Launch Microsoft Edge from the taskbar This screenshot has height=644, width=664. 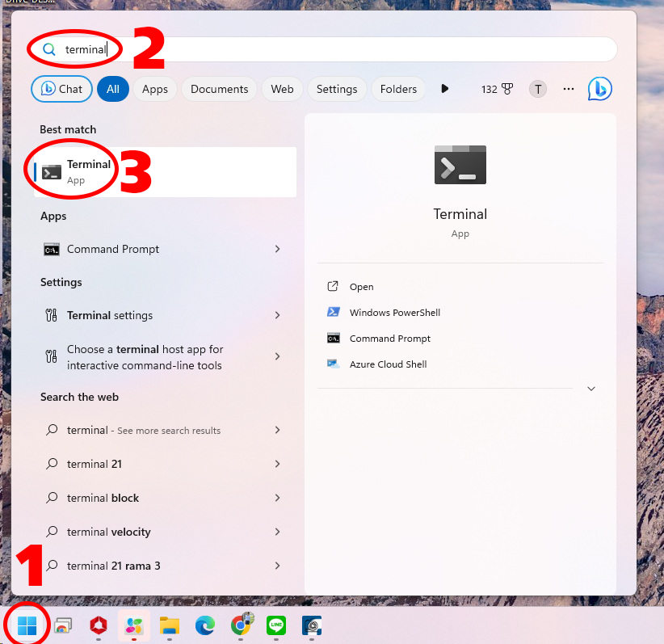point(204,625)
